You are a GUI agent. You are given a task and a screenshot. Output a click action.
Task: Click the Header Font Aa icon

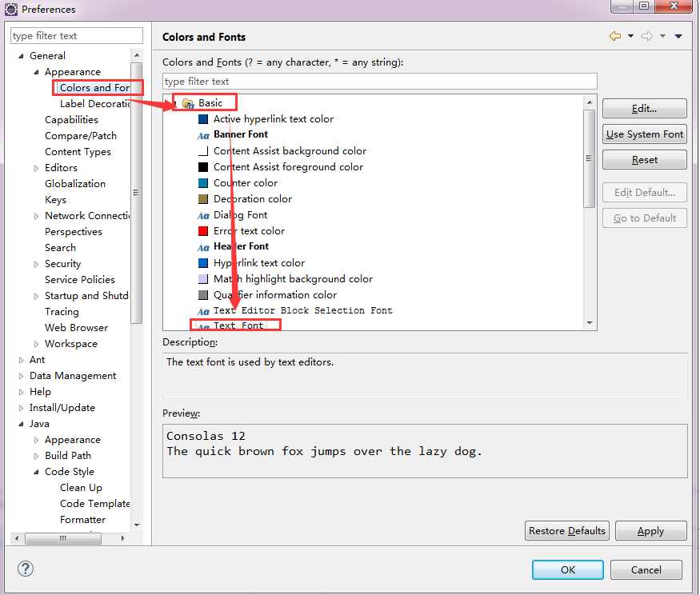coord(203,247)
